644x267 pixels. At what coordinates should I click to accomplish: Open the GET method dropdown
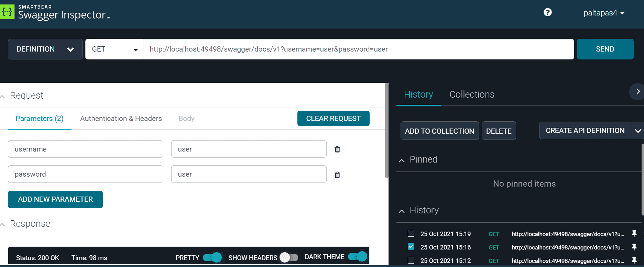(x=114, y=49)
